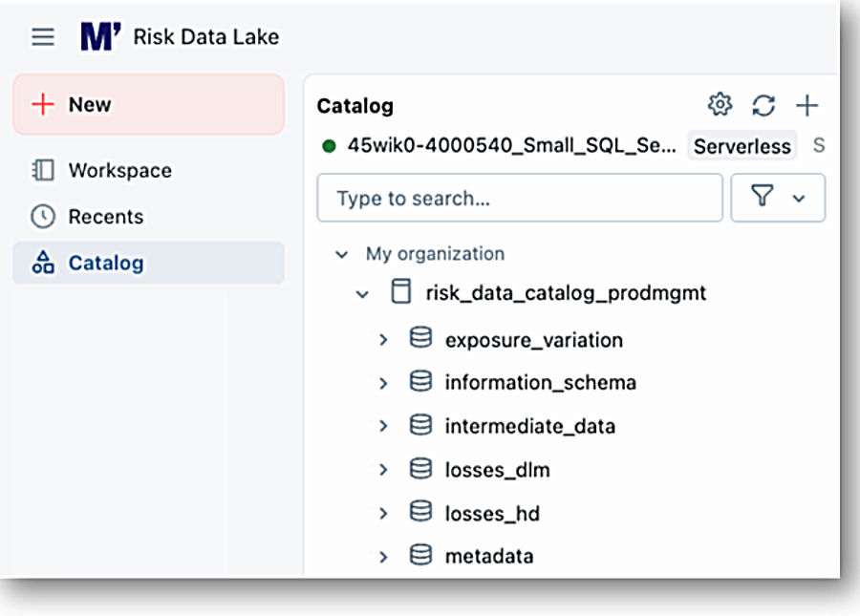The width and height of the screenshot is (860, 616).
Task: Open Recents in the sidebar
Action: pyautogui.click(x=149, y=217)
